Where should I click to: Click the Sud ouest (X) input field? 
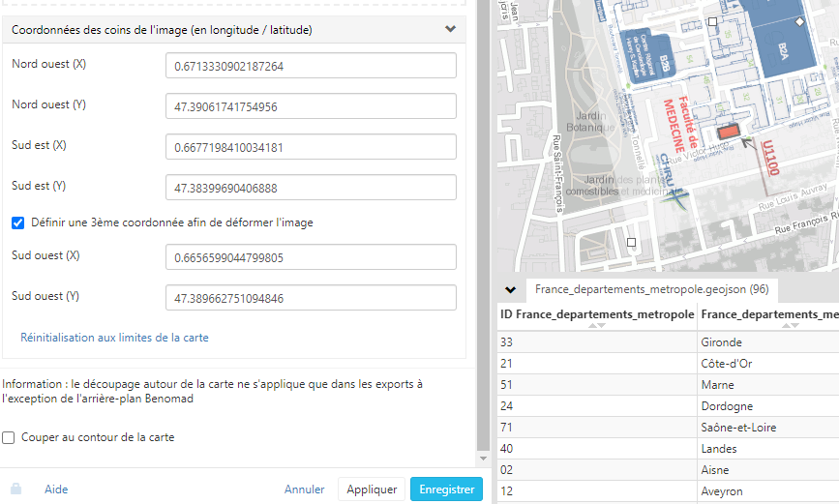click(311, 257)
